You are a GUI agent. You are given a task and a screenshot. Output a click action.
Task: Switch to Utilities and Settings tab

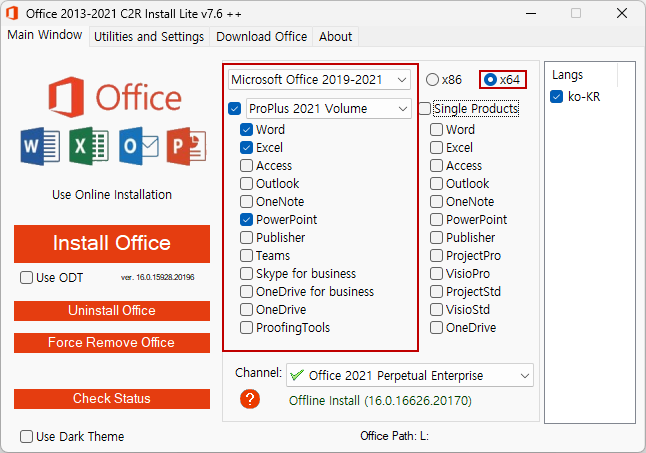[x=149, y=37]
